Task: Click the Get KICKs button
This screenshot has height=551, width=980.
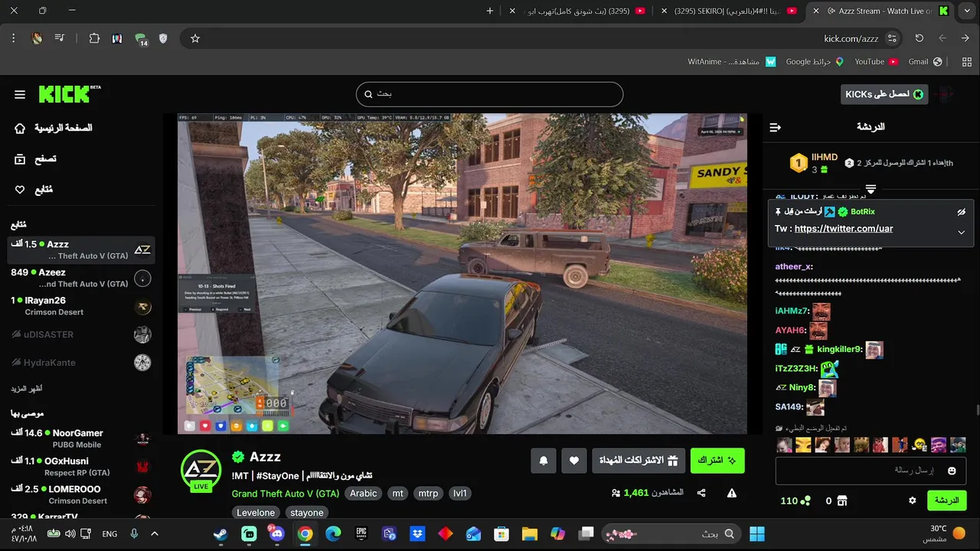Action: coord(884,94)
